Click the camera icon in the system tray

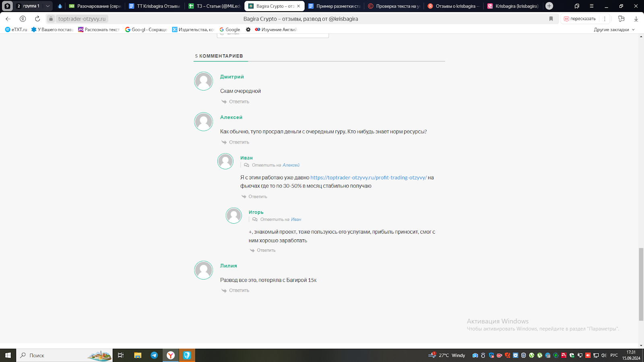[475, 356]
